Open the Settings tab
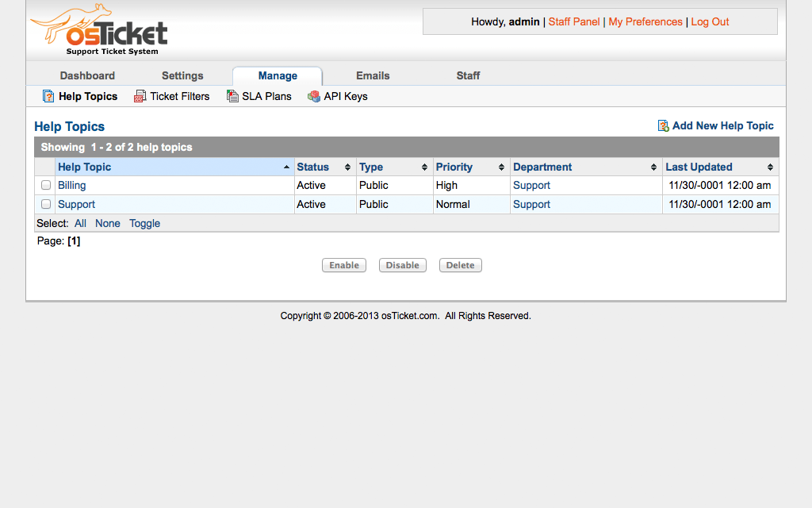The width and height of the screenshot is (812, 508). (182, 75)
